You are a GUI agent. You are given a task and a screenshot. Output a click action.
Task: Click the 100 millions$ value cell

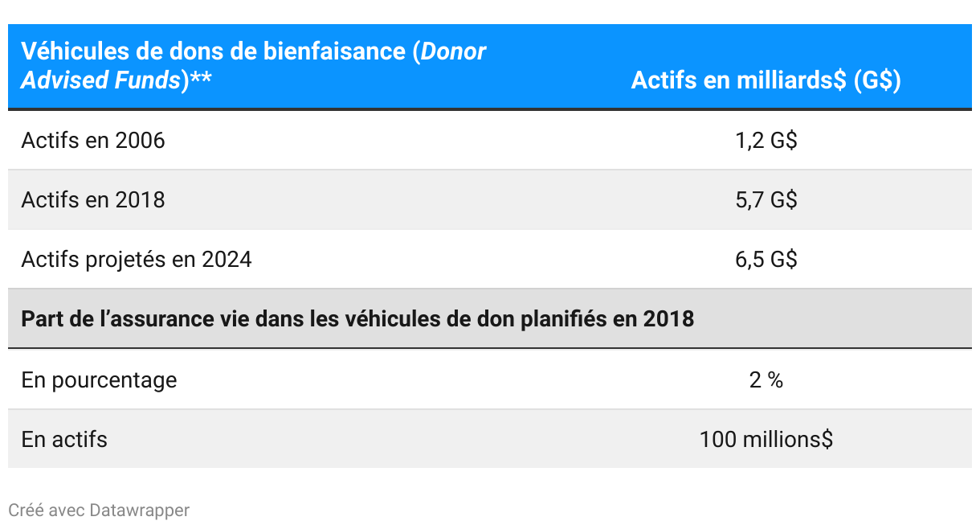[x=766, y=439]
